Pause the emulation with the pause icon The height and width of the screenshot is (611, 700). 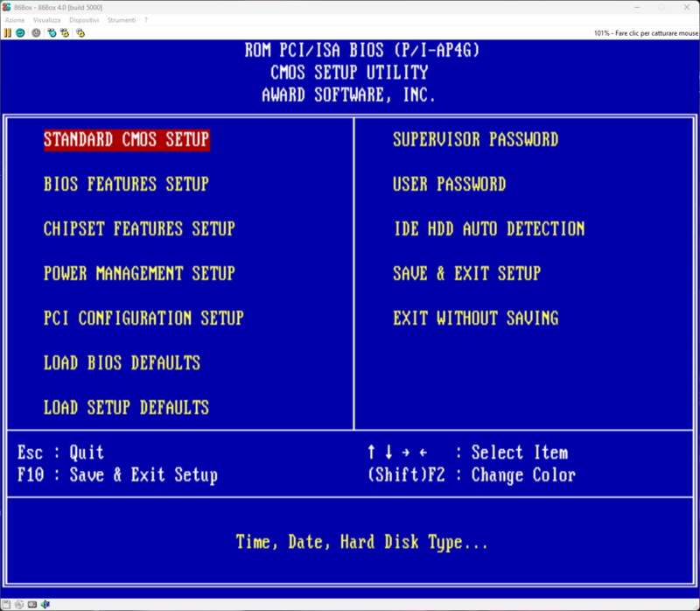pyautogui.click(x=8, y=32)
